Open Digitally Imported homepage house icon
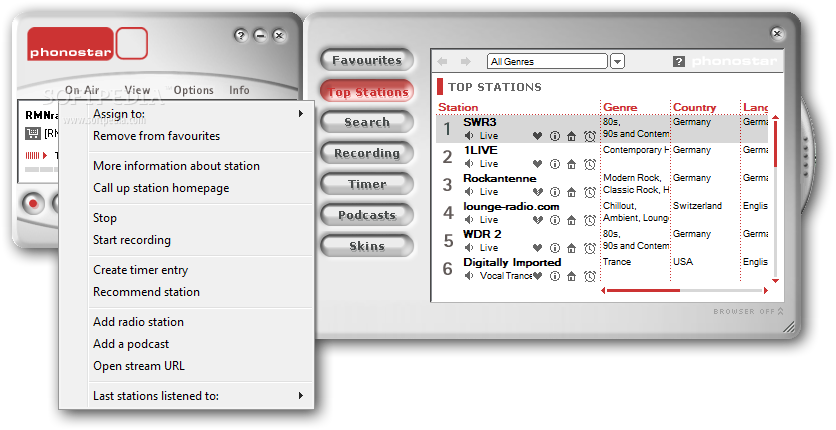Screen dimensions: 836x430 pos(572,276)
